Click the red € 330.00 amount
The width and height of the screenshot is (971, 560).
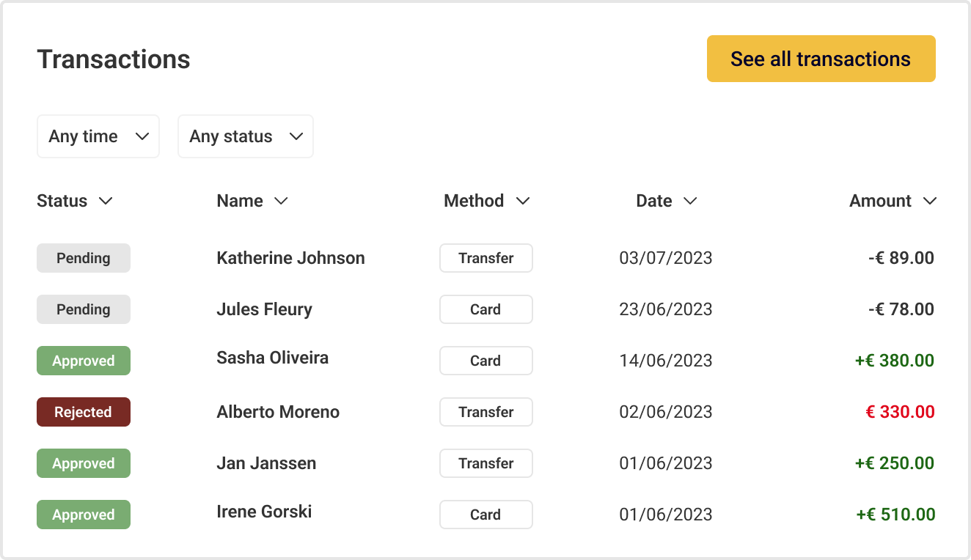900,412
